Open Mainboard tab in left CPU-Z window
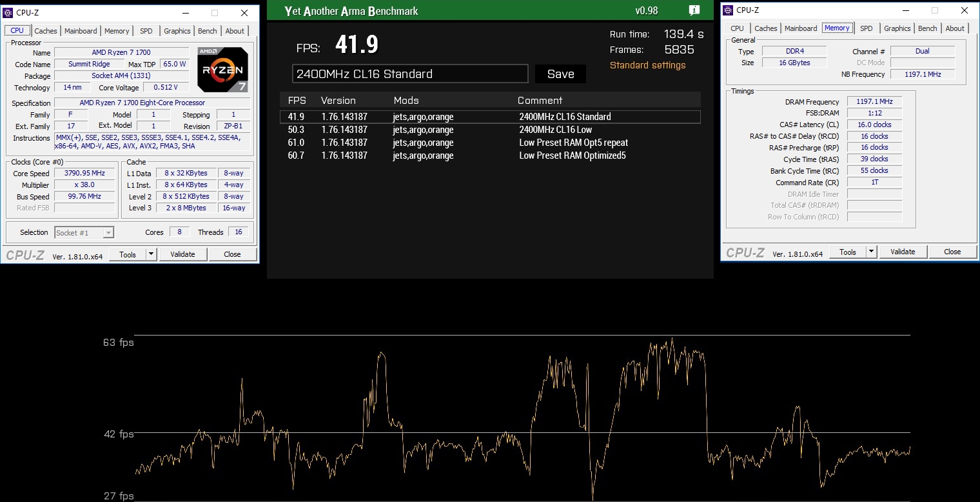This screenshot has width=980, height=502. (x=81, y=31)
